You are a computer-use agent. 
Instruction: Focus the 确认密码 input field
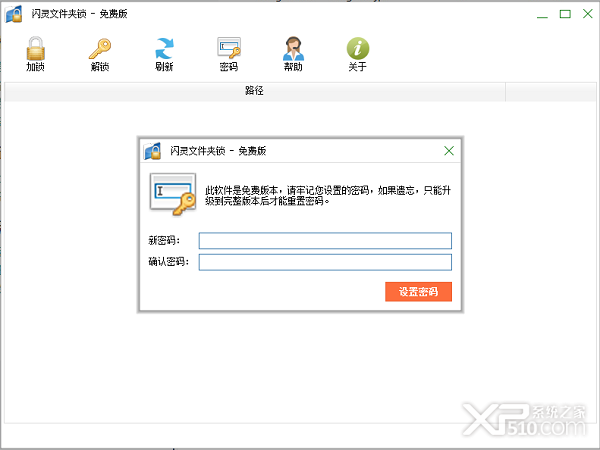[x=325, y=262]
